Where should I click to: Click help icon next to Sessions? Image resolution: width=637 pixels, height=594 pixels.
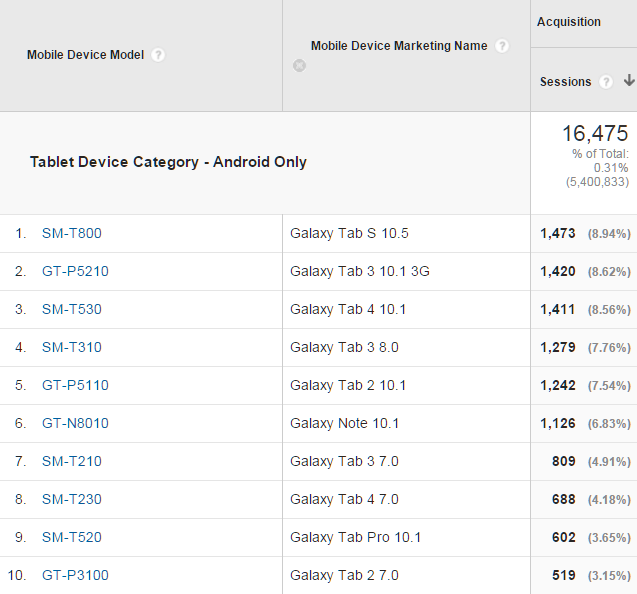[606, 82]
